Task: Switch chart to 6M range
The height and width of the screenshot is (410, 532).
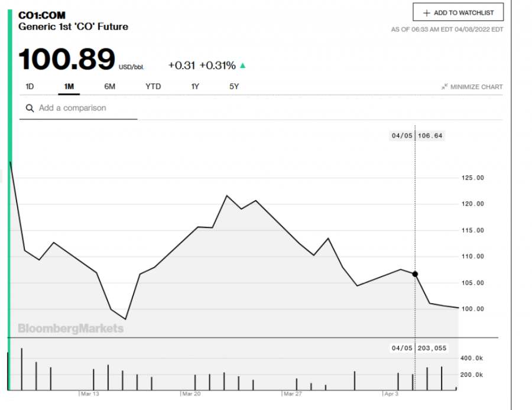Action: pyautogui.click(x=109, y=87)
